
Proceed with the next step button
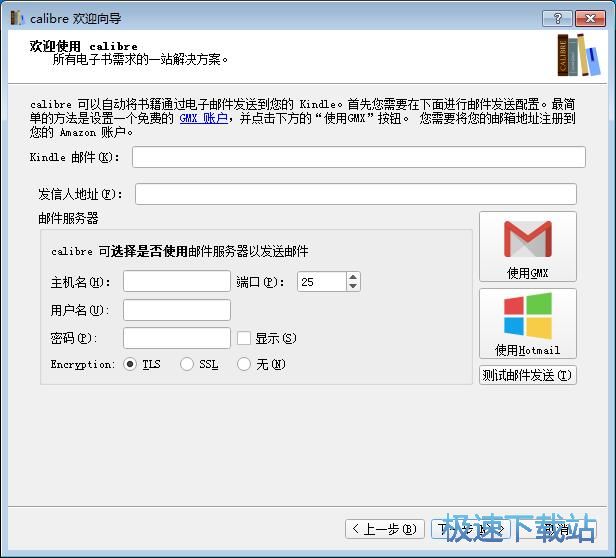click(471, 529)
